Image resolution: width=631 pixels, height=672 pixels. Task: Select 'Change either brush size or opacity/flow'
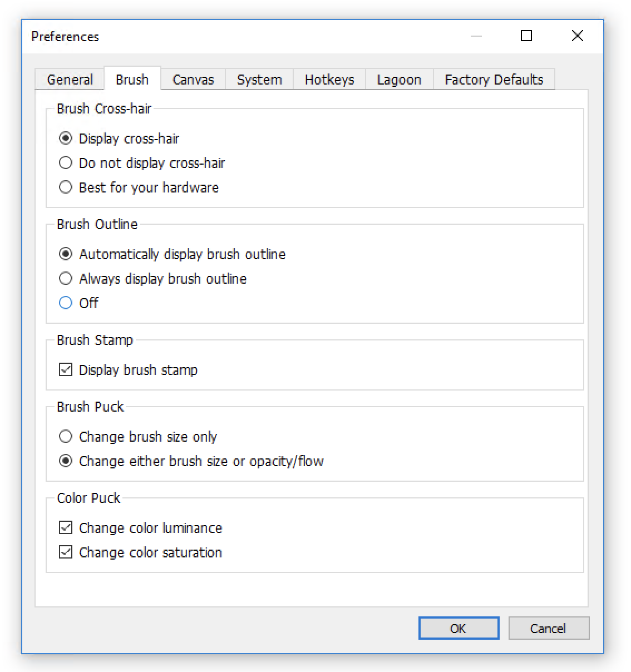[x=66, y=461]
